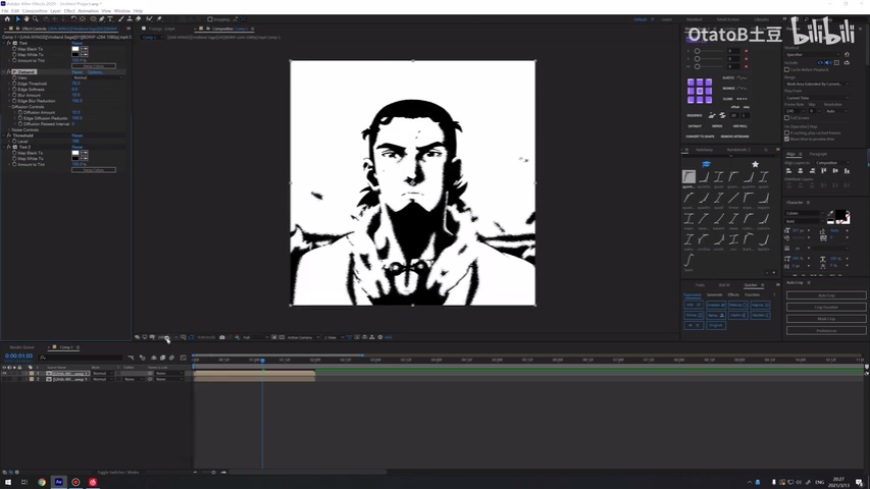Open Play From Current Time dropdown

[817, 98]
